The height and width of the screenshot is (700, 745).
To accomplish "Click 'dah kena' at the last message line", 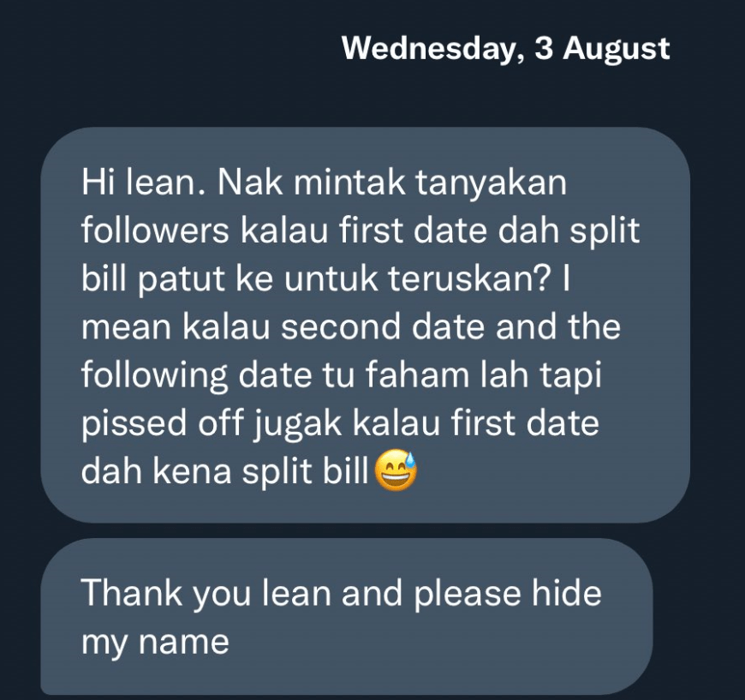I will [x=157, y=470].
